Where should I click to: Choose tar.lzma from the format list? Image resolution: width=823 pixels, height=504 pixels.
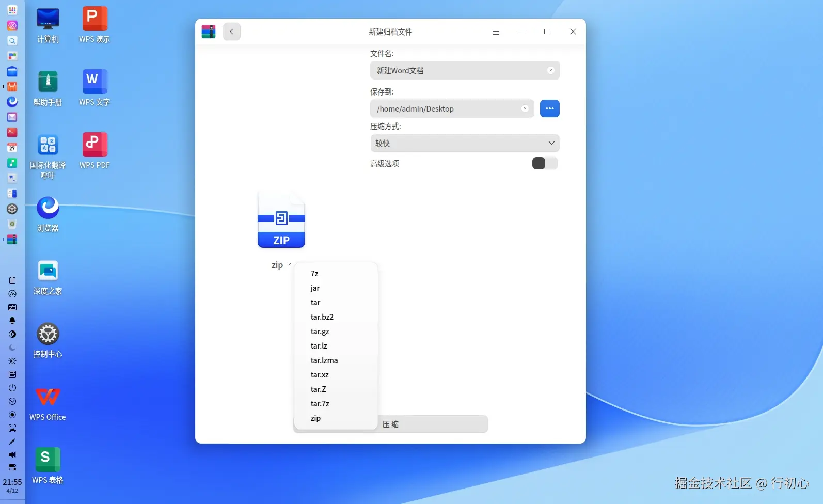[336, 360]
